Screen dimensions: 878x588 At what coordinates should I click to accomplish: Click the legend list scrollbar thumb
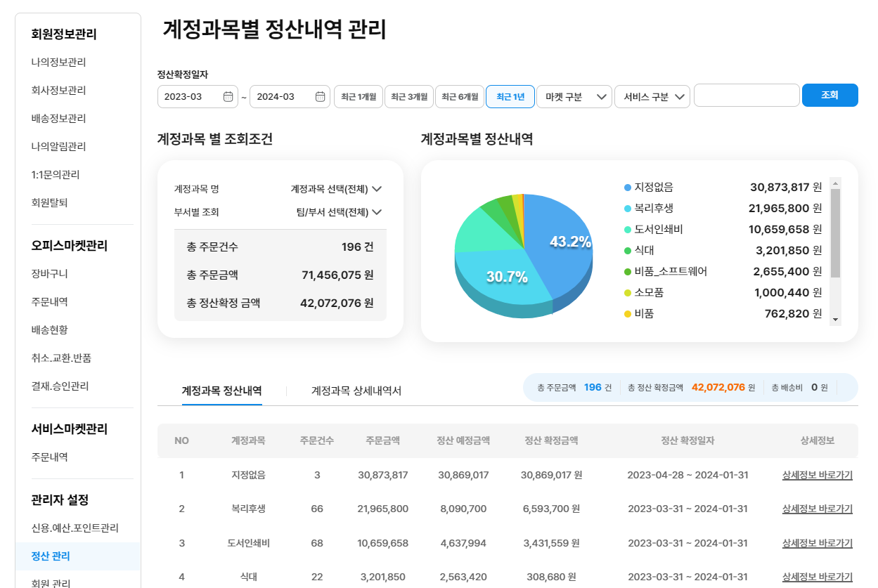click(x=835, y=233)
